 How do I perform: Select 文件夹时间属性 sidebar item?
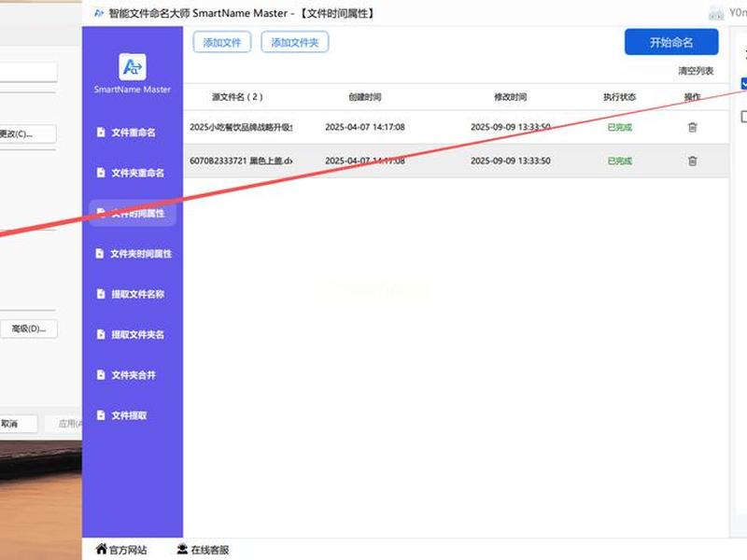pyautogui.click(x=134, y=254)
